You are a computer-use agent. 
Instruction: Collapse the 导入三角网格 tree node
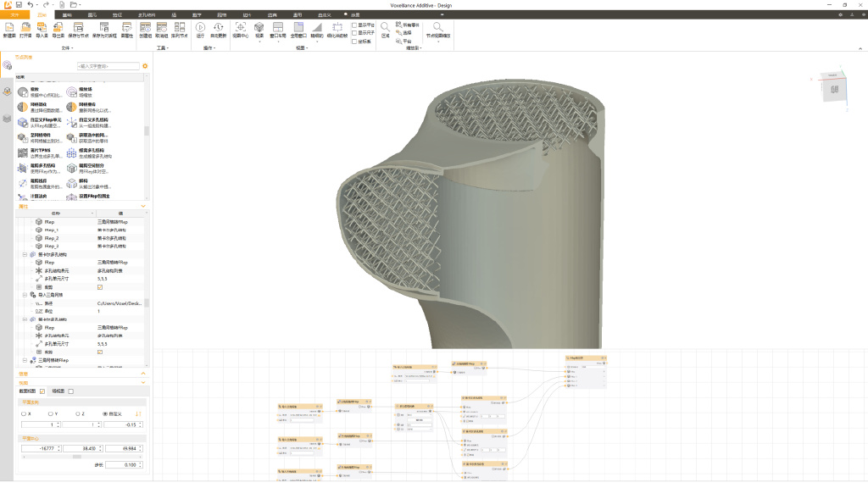pos(25,294)
